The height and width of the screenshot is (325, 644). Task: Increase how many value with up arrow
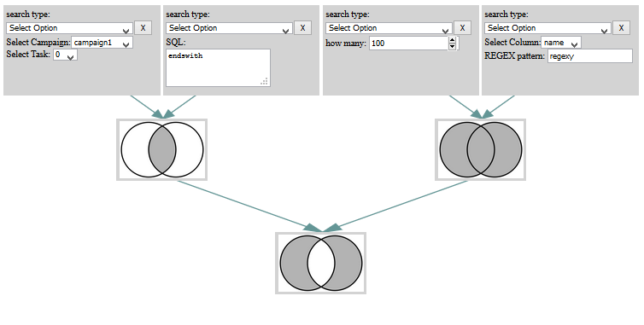click(x=453, y=40)
